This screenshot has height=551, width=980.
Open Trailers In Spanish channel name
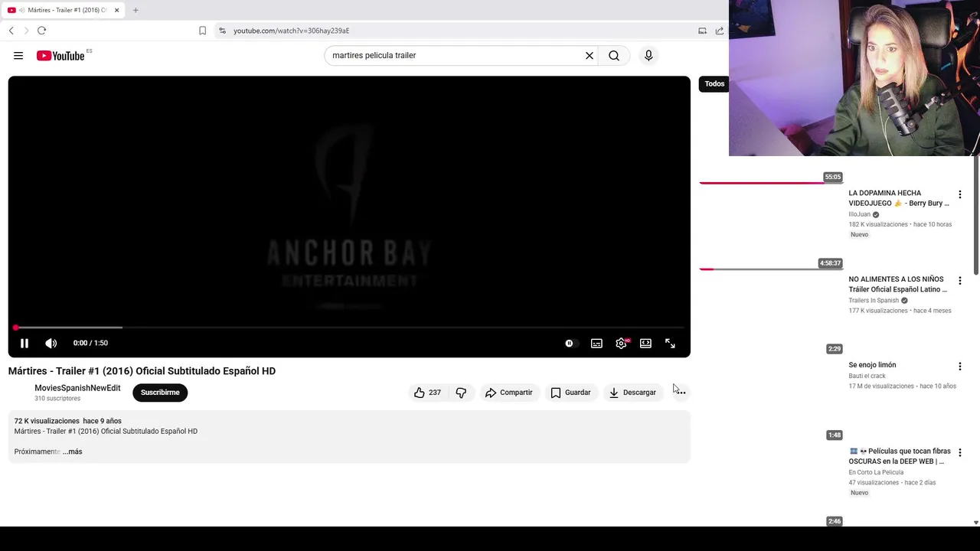874,301
